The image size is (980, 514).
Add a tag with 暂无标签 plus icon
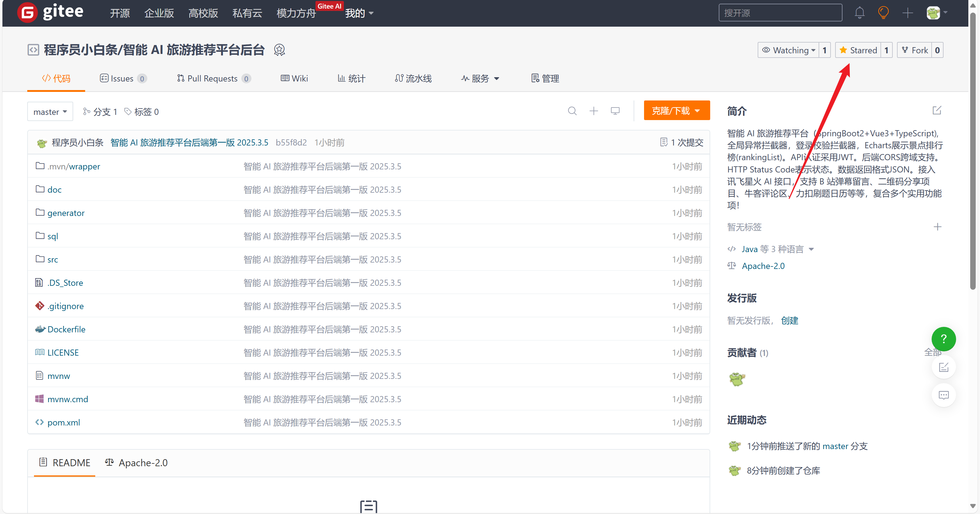pos(937,227)
